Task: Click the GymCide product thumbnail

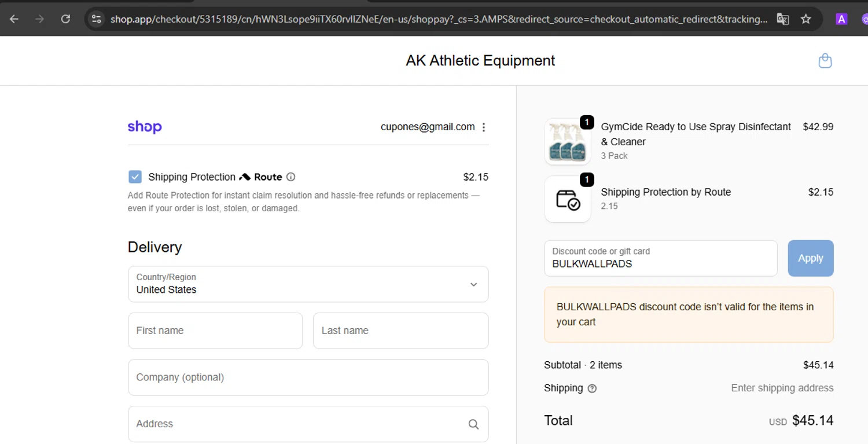Action: pyautogui.click(x=568, y=142)
